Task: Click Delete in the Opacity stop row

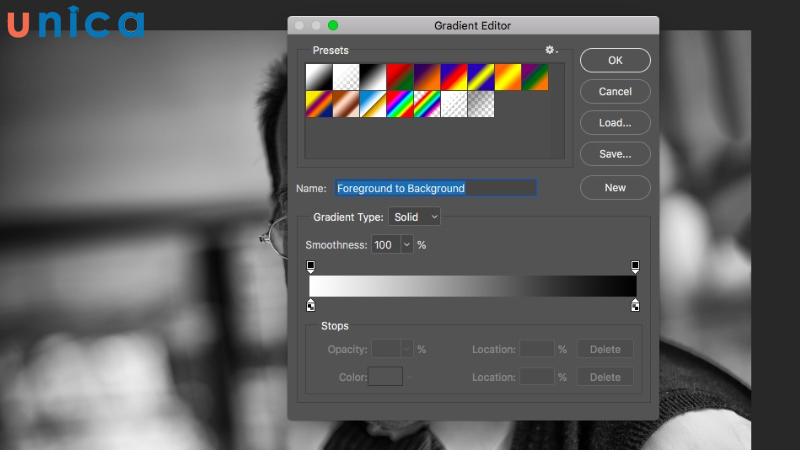Action: click(x=605, y=349)
